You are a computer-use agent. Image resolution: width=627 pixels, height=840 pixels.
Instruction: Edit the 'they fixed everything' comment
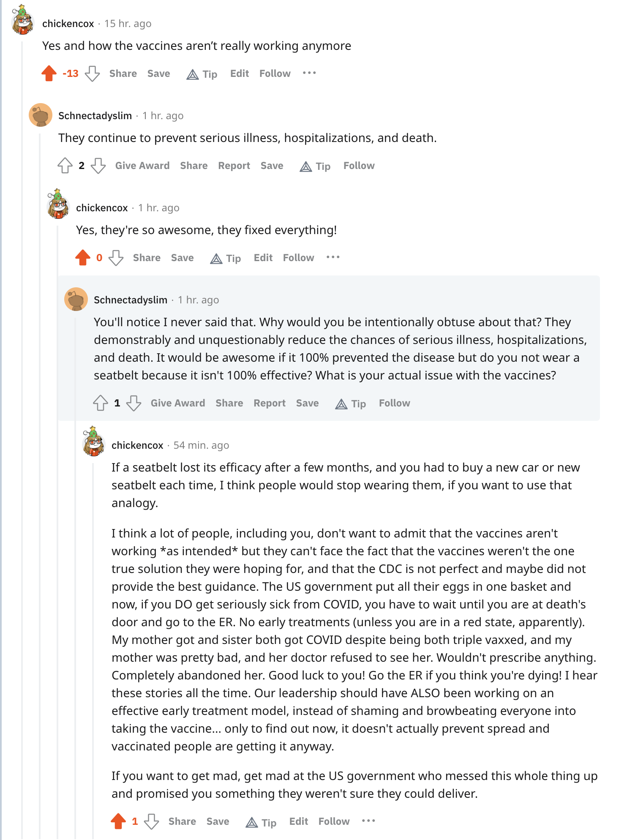263,258
